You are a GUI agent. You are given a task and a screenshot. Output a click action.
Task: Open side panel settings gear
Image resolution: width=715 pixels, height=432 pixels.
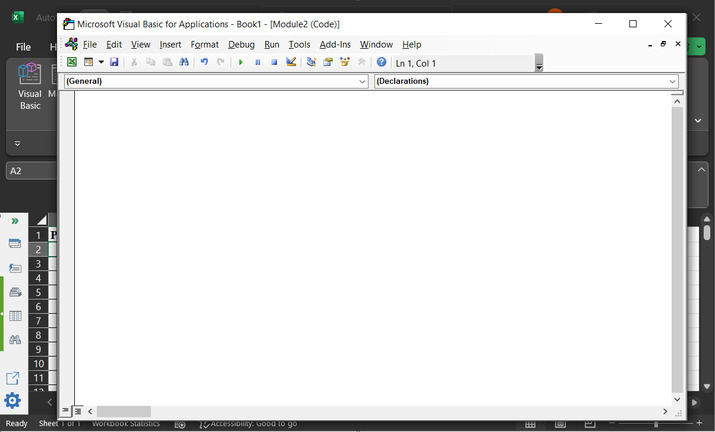pos(12,401)
